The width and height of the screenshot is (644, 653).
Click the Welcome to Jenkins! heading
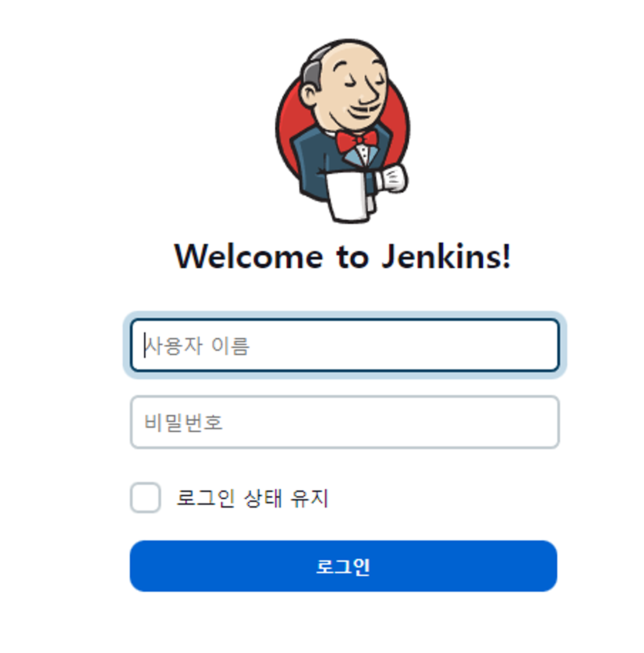click(x=342, y=257)
